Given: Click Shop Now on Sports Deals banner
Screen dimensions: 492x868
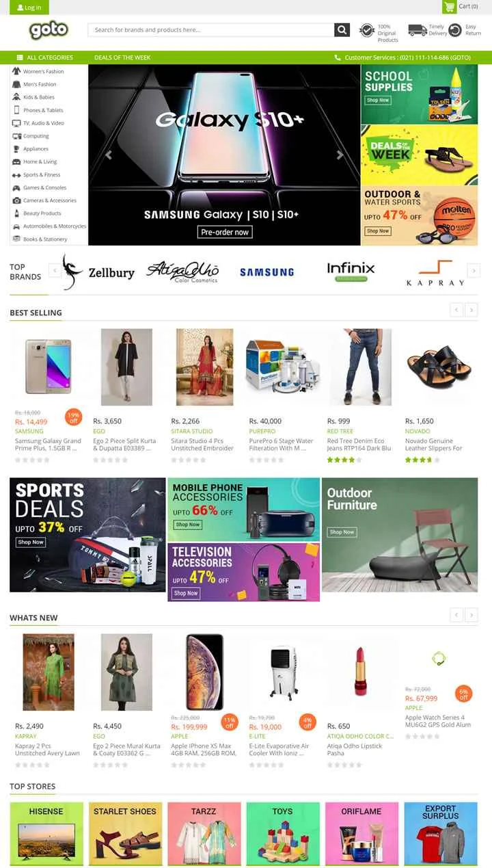Looking at the screenshot, I should pos(31,542).
